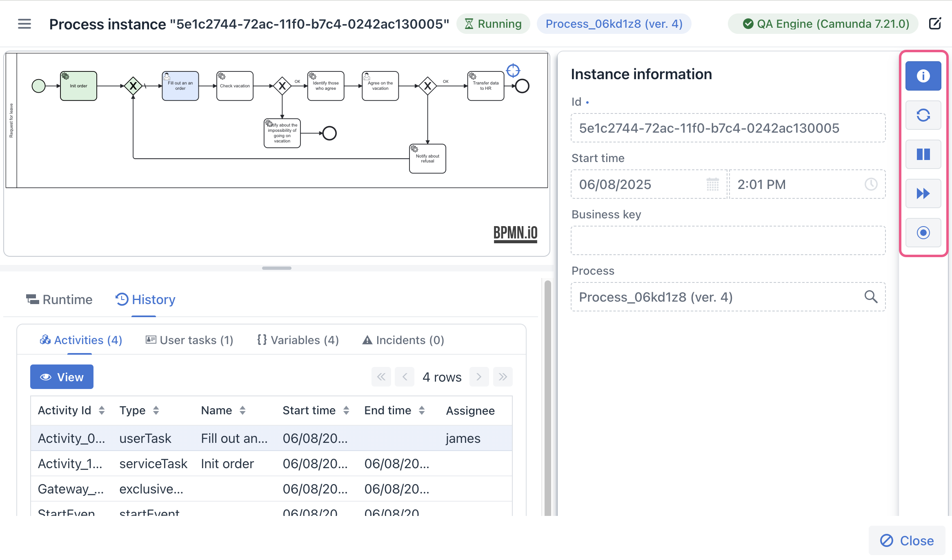Suspend the instance with pause icon
952x560 pixels.
click(x=923, y=154)
